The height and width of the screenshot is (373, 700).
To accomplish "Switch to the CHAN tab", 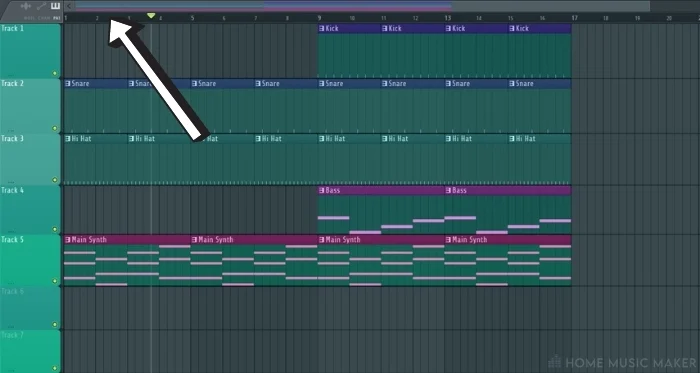I will 44,18.
